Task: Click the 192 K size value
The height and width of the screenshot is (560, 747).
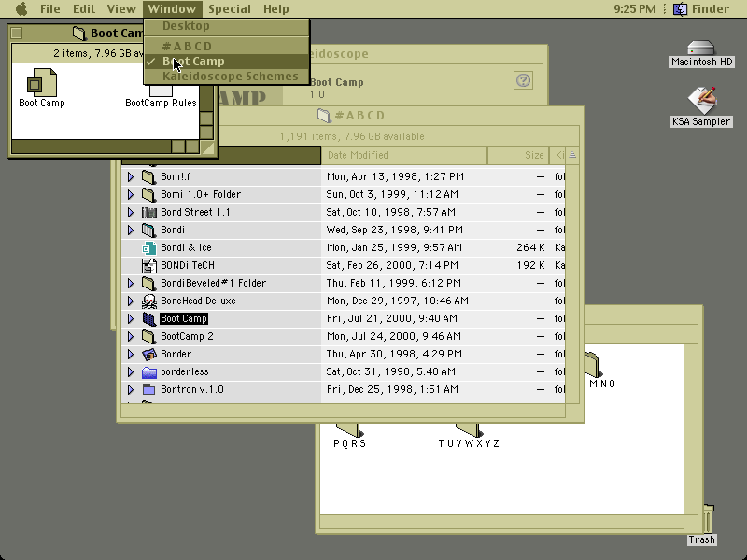Action: (530, 266)
